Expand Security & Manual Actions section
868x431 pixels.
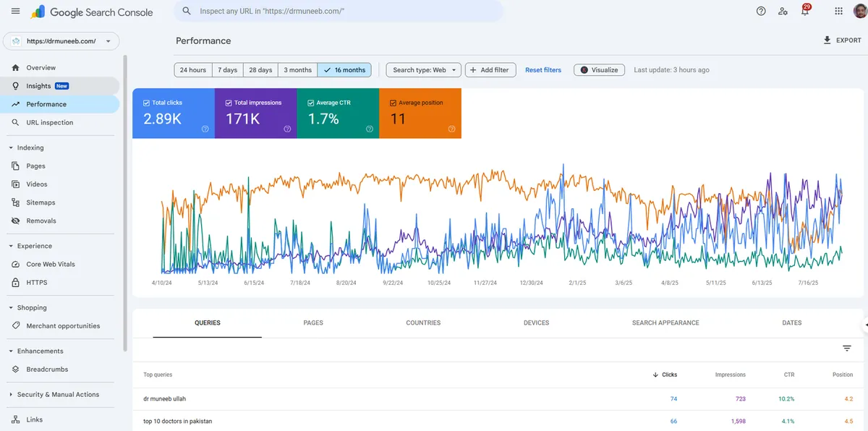click(x=10, y=394)
